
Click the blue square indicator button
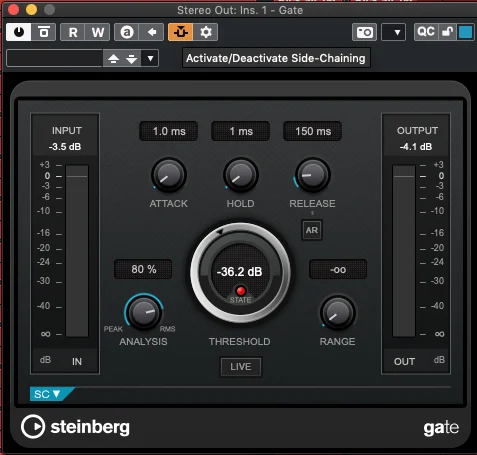(x=466, y=32)
